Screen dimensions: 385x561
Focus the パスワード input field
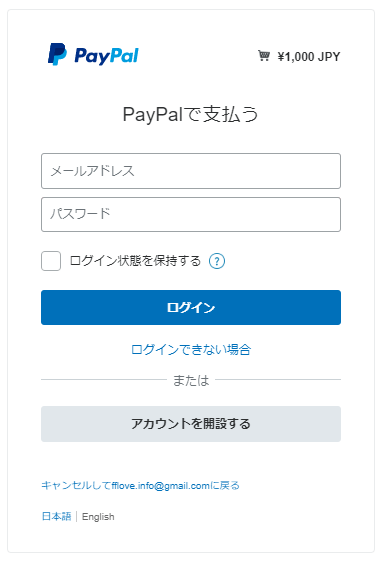[191, 215]
